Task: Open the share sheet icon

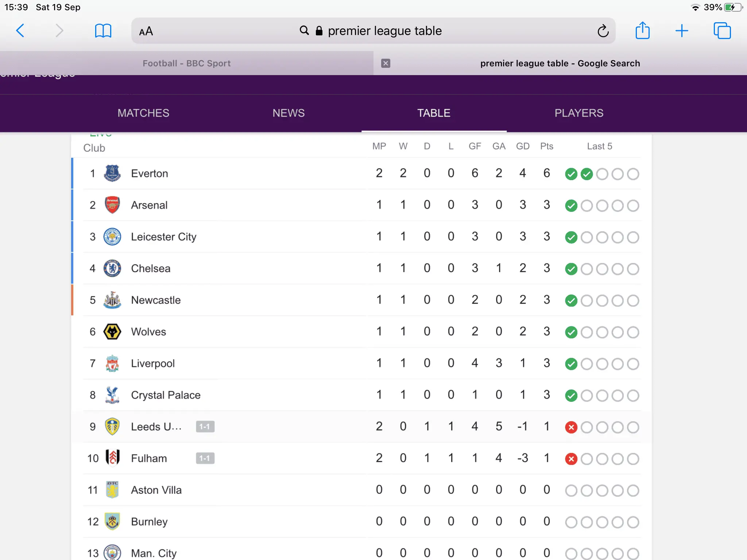Action: 642,31
